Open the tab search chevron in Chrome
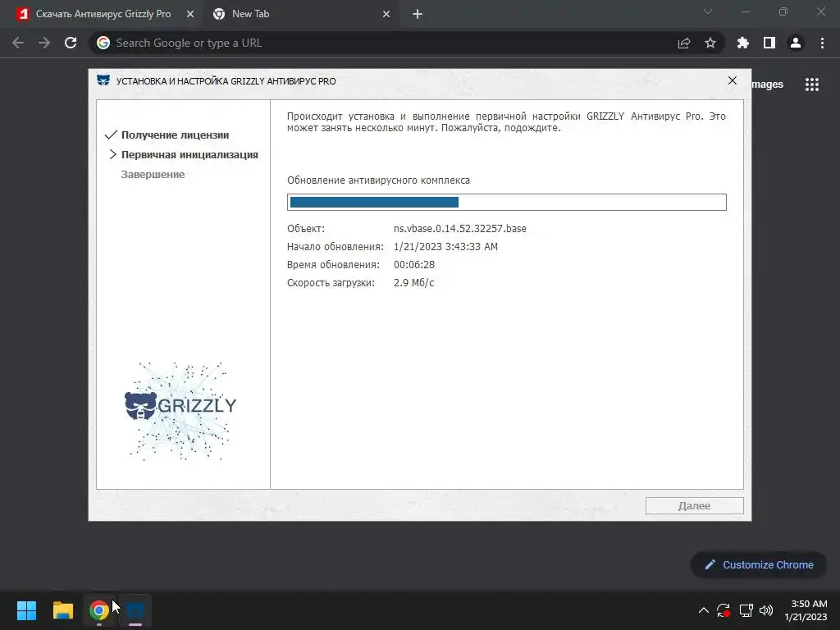The height and width of the screenshot is (630, 840). 708,11
